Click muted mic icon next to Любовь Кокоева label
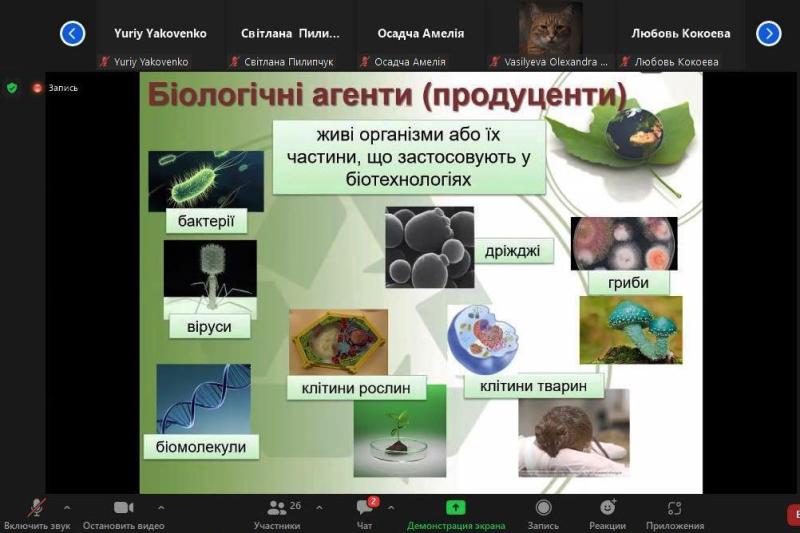800x533 pixels. click(x=626, y=62)
